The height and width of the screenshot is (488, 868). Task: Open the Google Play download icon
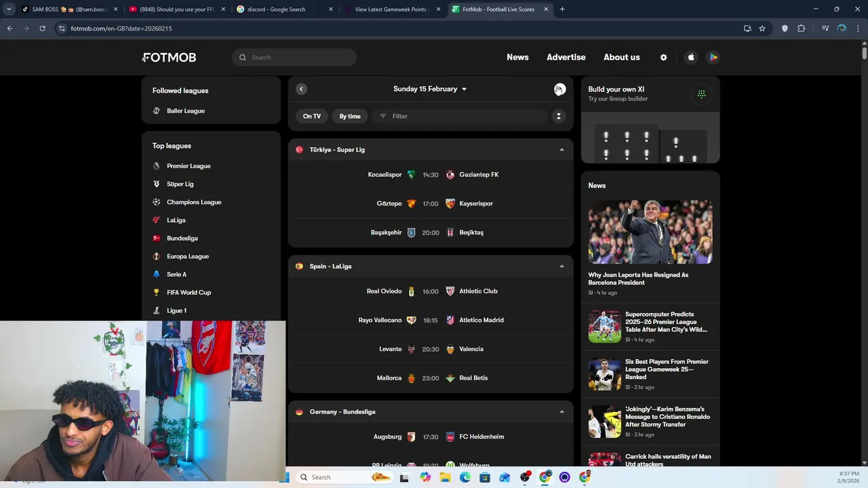(x=713, y=58)
